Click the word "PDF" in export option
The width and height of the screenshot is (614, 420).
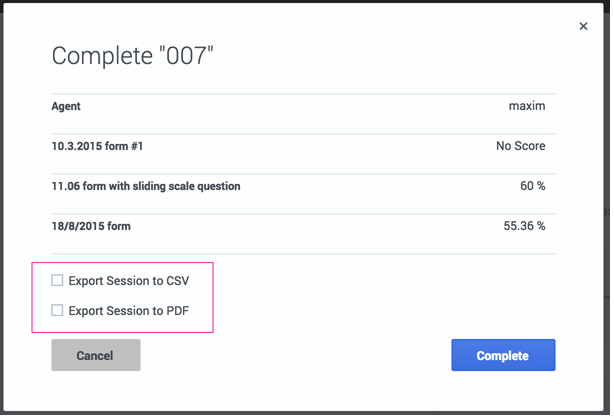click(177, 311)
